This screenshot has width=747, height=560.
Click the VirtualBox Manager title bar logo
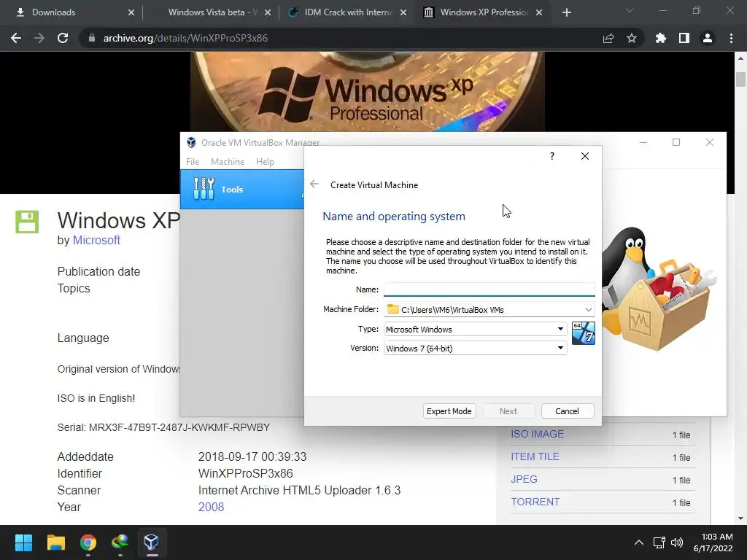[x=191, y=142]
